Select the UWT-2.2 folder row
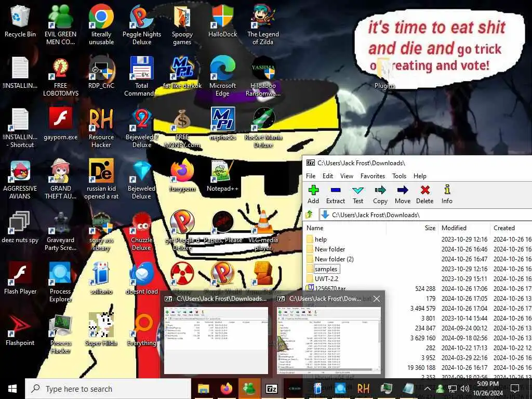Image resolution: width=532 pixels, height=399 pixels. click(418, 278)
